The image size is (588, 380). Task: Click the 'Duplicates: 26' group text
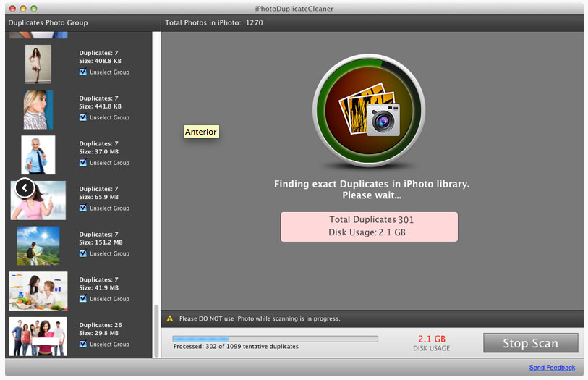[x=101, y=325]
